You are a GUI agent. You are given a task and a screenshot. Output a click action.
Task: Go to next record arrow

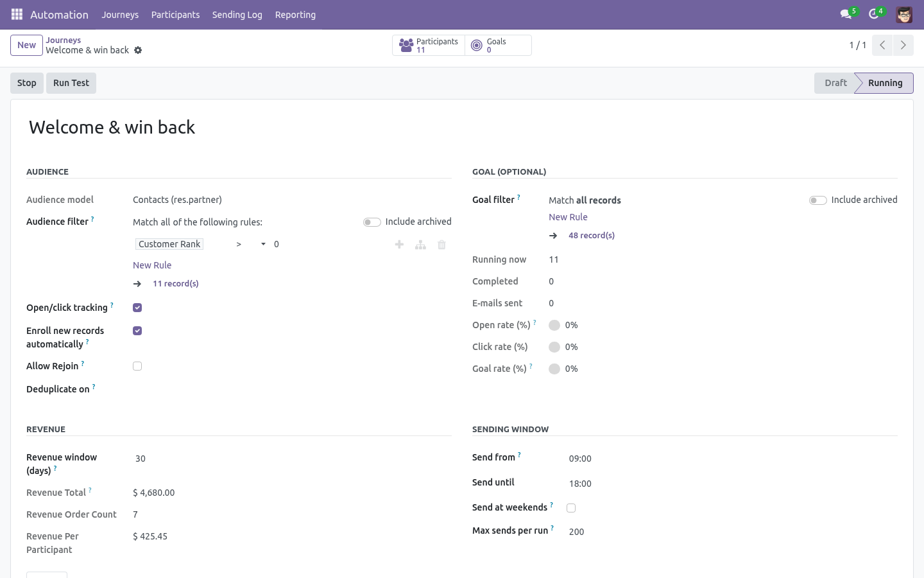coord(903,45)
